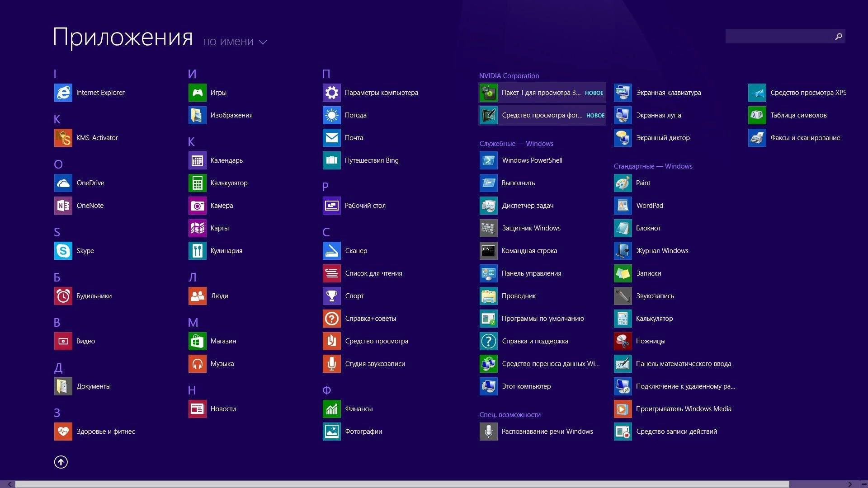Image resolution: width=868 pixels, height=488 pixels.
Task: Open Карты maps icon
Action: point(198,228)
